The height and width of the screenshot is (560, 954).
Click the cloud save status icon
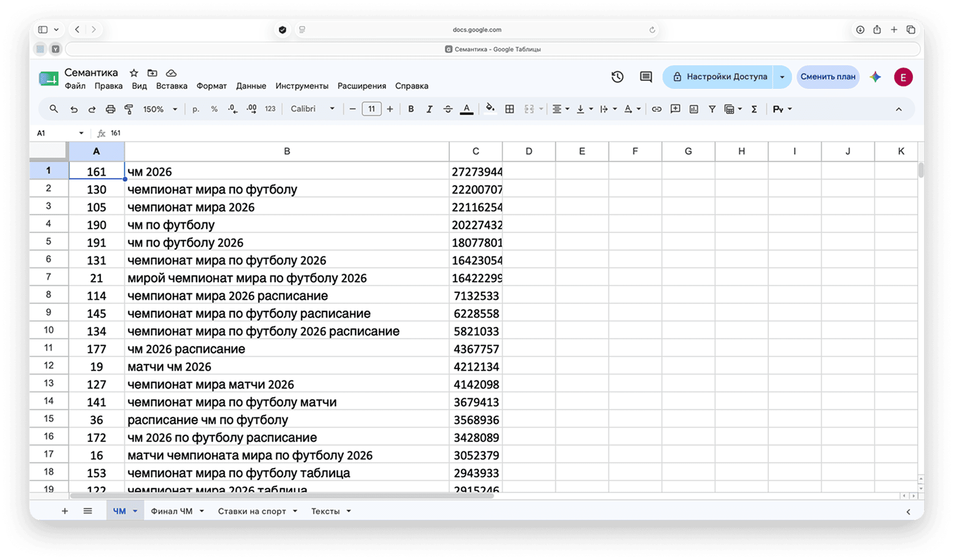pos(171,73)
